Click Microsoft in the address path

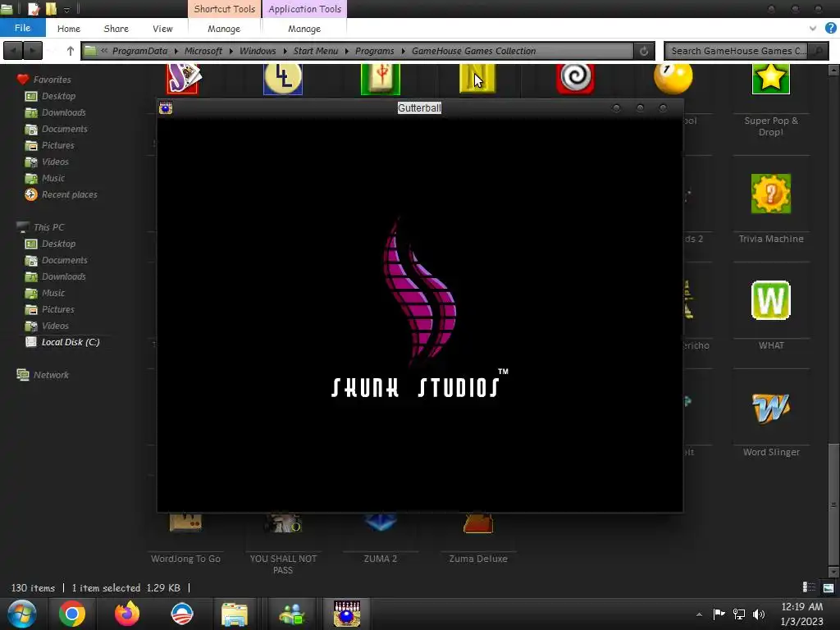coord(203,51)
